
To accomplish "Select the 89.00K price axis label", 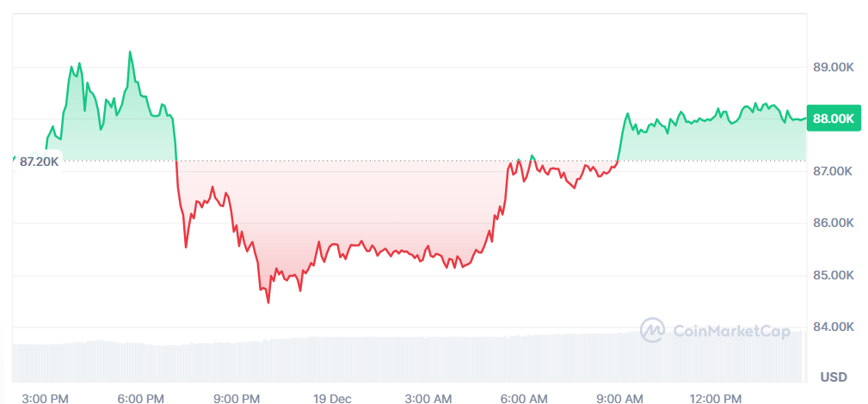I will 833,67.
